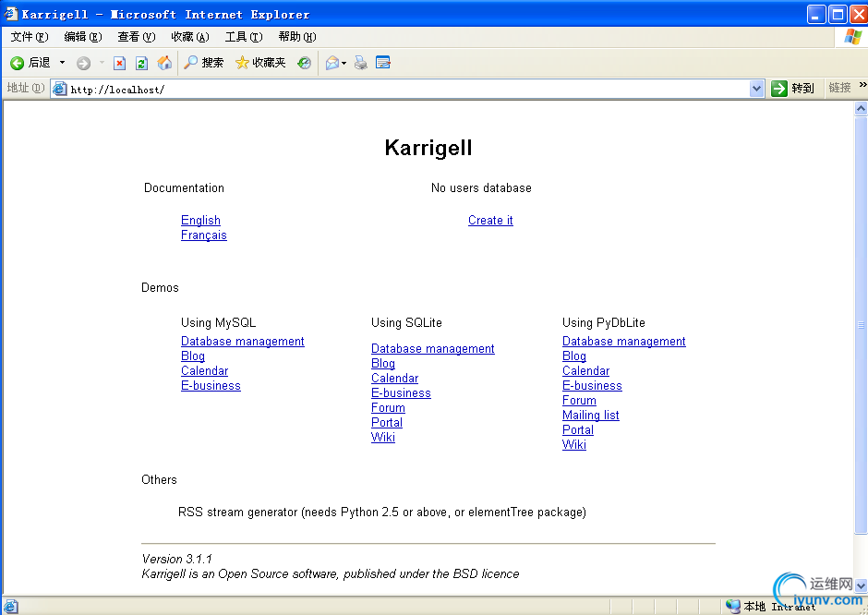Open the Wiki link under SQLite
The width and height of the screenshot is (868, 615).
click(383, 438)
